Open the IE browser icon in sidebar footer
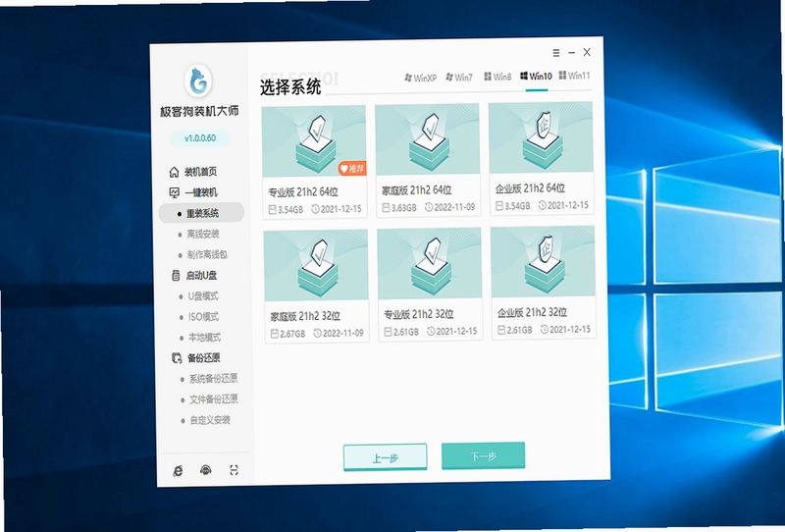Image resolution: width=785 pixels, height=532 pixels. click(x=178, y=471)
